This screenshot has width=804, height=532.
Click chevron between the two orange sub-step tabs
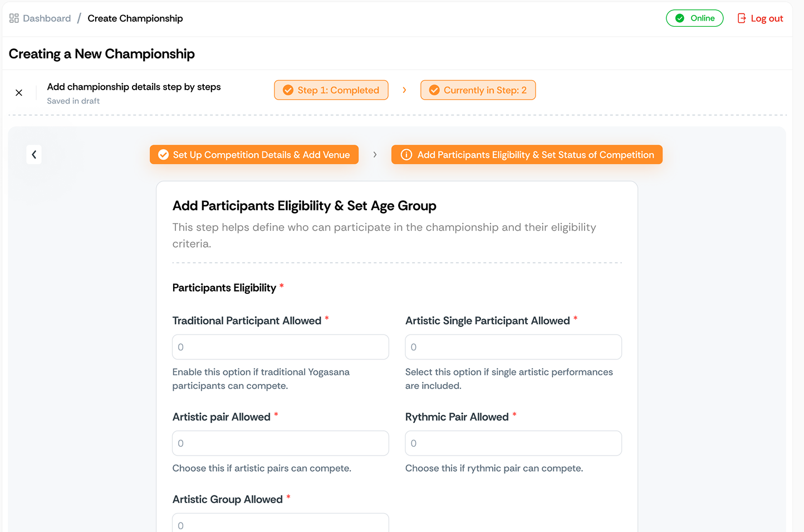pos(375,155)
